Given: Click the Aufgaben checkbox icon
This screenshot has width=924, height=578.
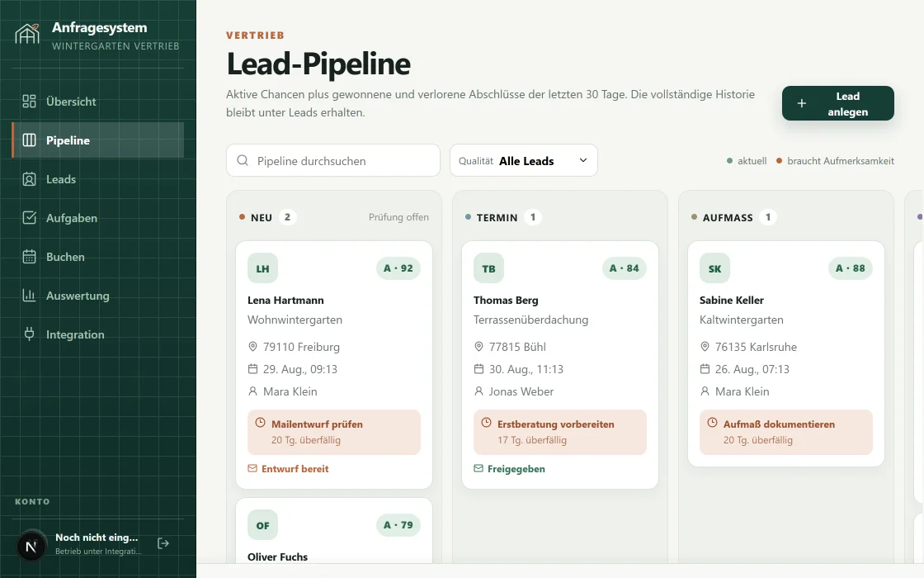Looking at the screenshot, I should pyautogui.click(x=29, y=218).
